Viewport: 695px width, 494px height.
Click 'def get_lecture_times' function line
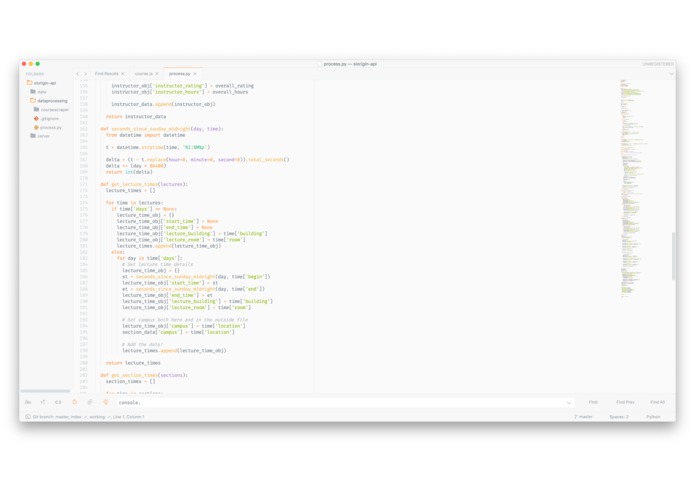tap(144, 184)
